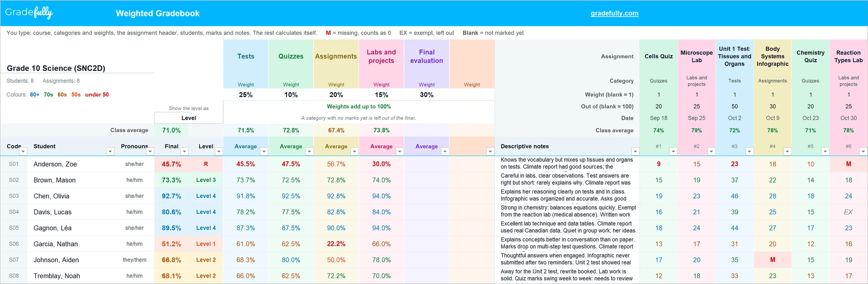Open the Student column filter dropdown
Screen dimensions: 868x284
point(110,151)
